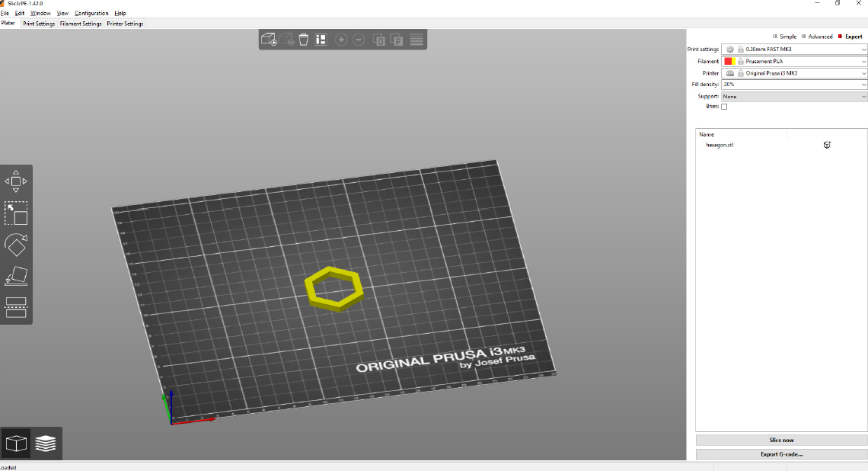Open the Filament Settings tab
The height and width of the screenshot is (471, 868).
[x=81, y=24]
